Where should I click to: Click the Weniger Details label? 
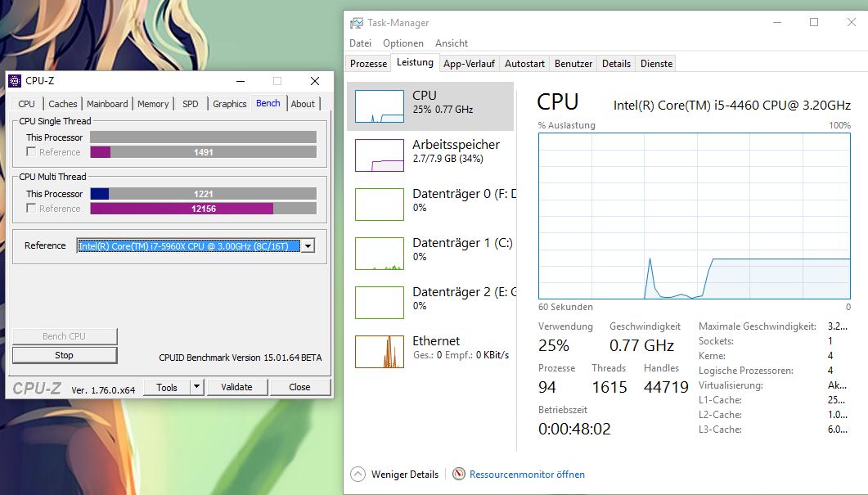coord(405,475)
